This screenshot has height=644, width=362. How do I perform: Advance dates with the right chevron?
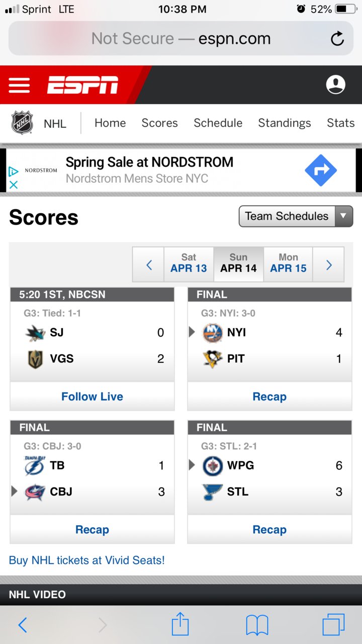329,264
